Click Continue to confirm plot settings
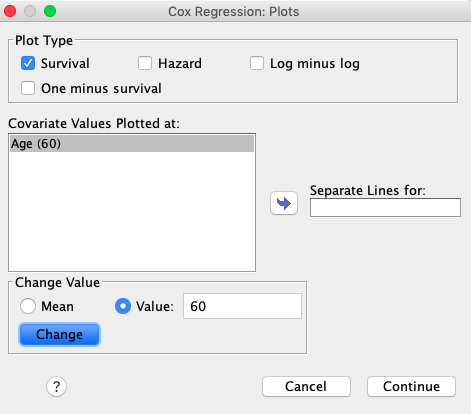 (411, 387)
